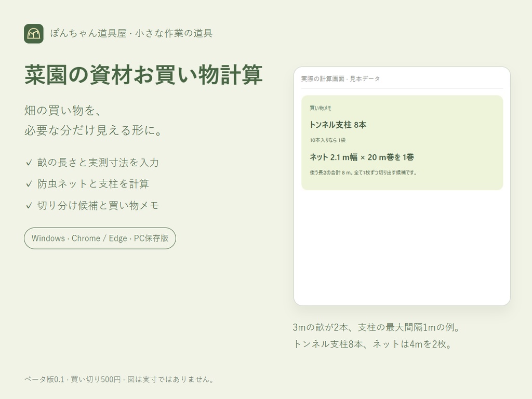The image size is (532, 399).
Task: Click the 'ぽんちゃん道具屋' brand text
Action: (x=88, y=33)
